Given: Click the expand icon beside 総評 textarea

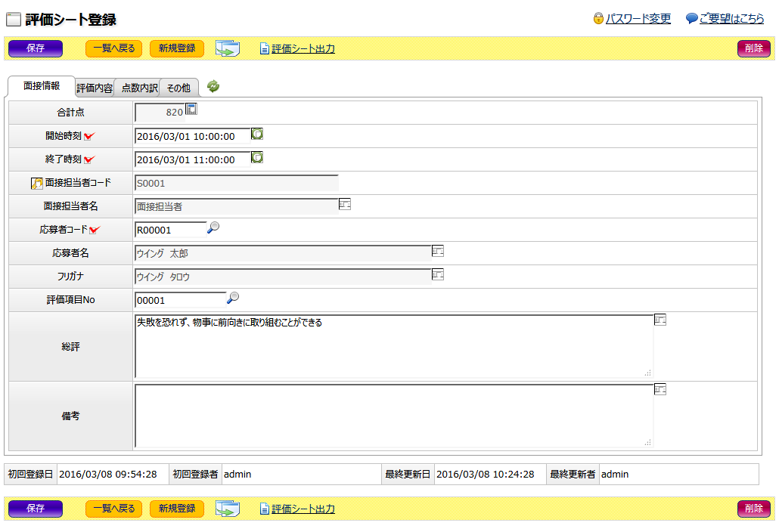Looking at the screenshot, I should (x=660, y=320).
